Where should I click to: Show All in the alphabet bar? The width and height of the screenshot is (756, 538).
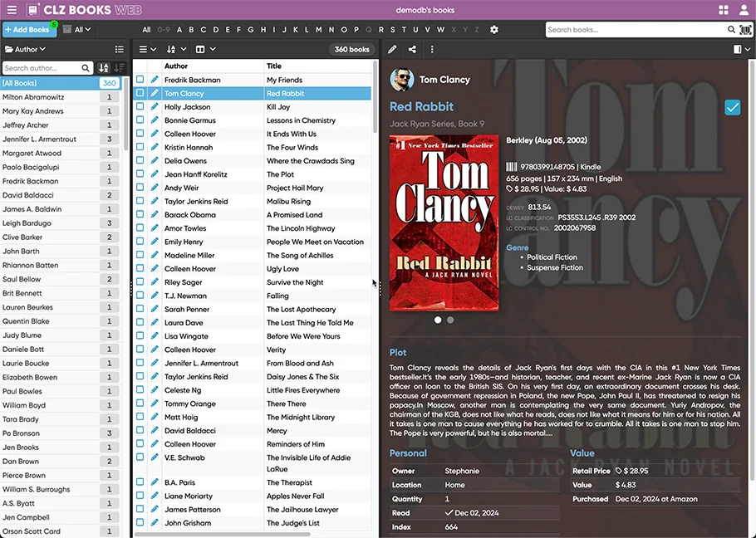[x=146, y=30]
